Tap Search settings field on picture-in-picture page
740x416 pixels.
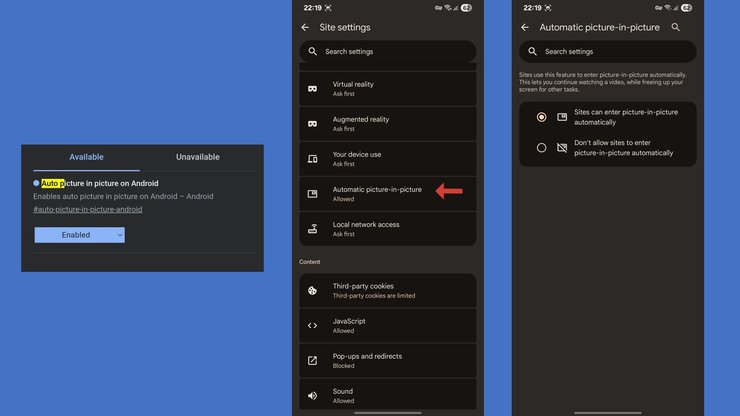pos(607,51)
